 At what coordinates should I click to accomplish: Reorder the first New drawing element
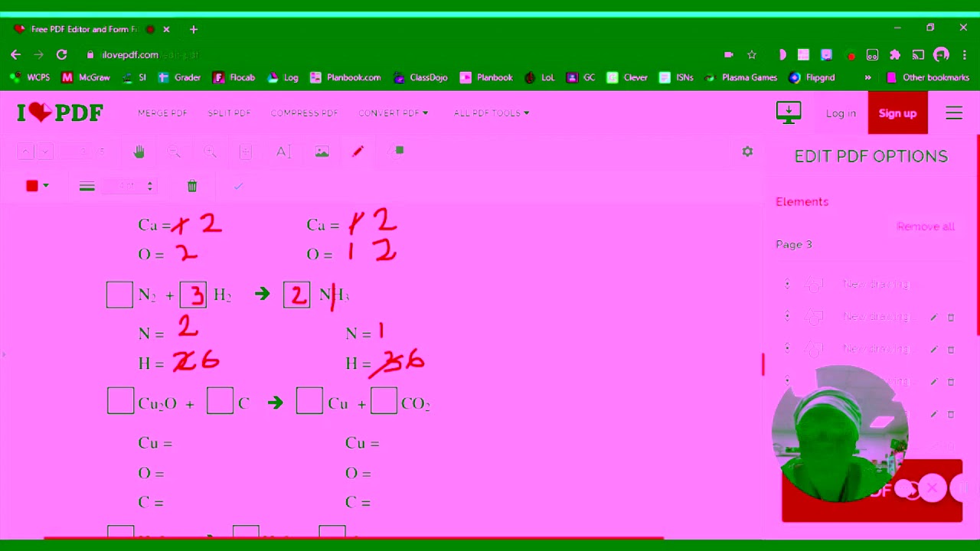787,285
